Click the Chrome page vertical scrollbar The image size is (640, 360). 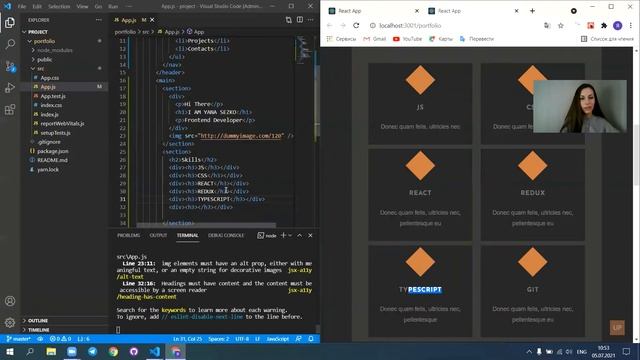point(636,155)
